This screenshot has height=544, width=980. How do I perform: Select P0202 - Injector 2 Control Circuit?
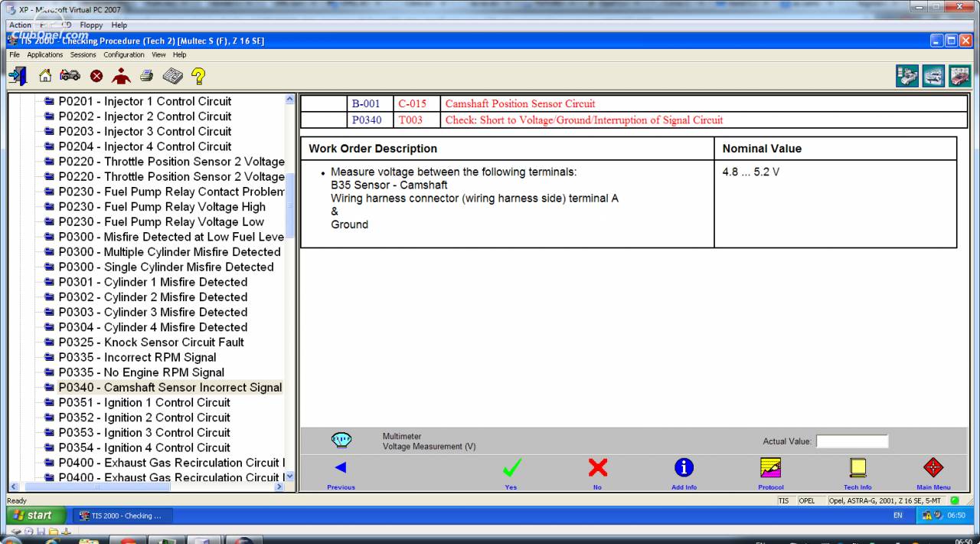point(145,116)
